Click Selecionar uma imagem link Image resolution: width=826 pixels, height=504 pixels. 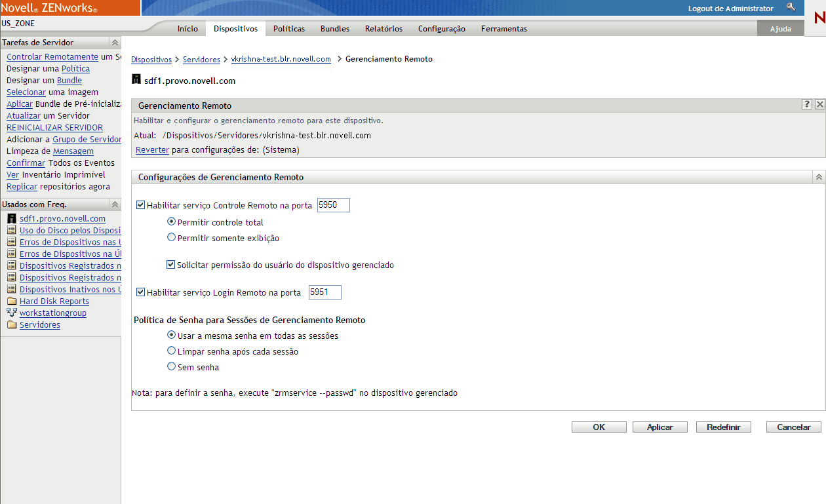point(26,92)
